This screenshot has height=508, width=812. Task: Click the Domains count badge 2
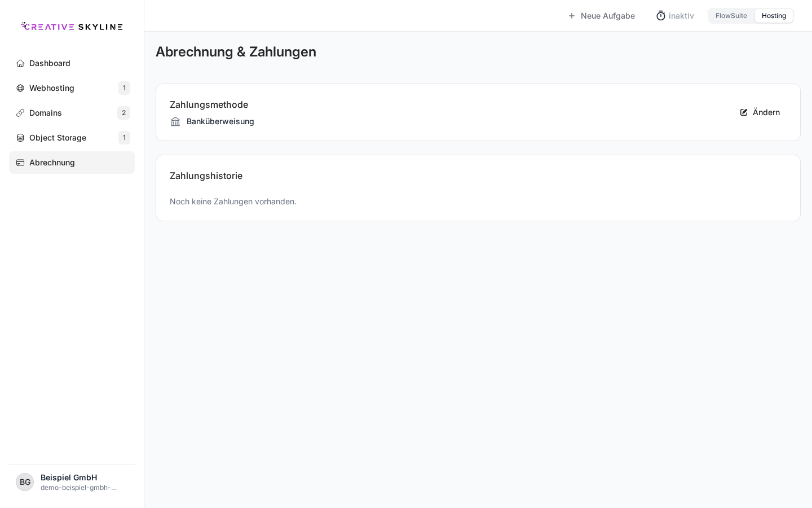pos(124,113)
